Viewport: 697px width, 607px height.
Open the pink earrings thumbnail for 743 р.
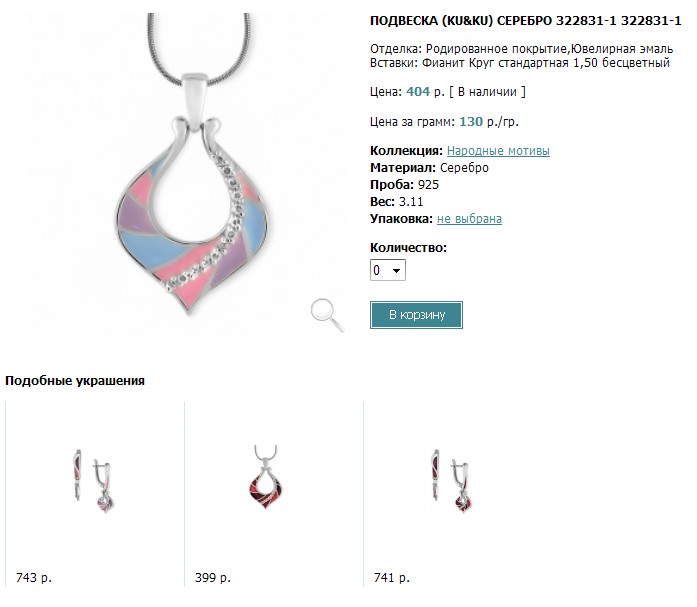[x=93, y=481]
